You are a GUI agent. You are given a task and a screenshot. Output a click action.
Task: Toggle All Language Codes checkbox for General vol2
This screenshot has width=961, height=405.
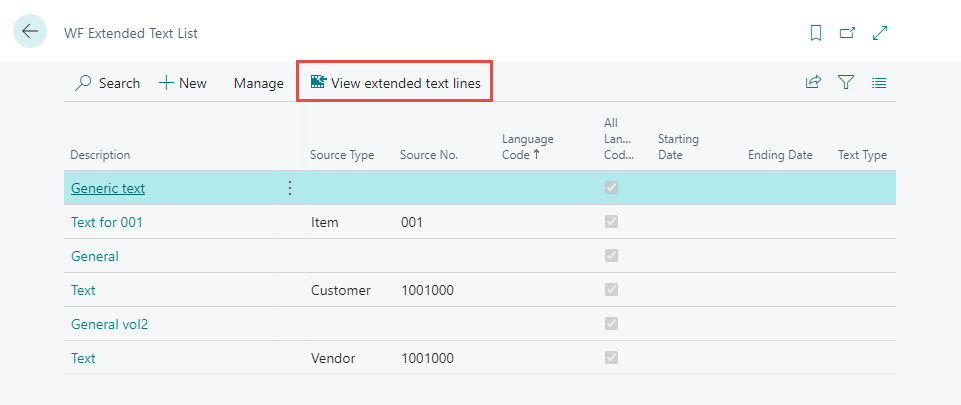(611, 324)
